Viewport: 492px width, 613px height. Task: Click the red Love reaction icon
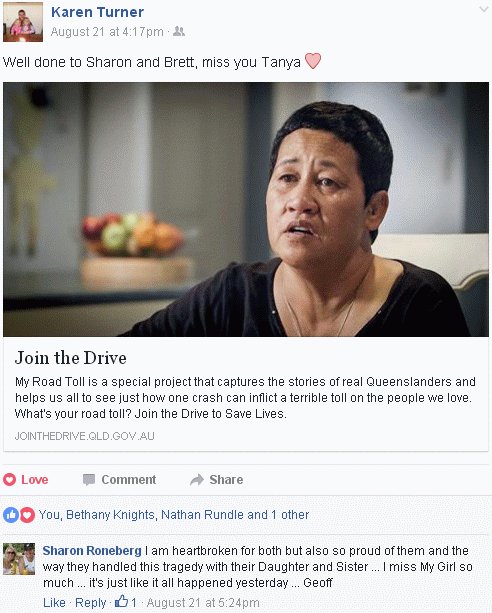coord(27,515)
